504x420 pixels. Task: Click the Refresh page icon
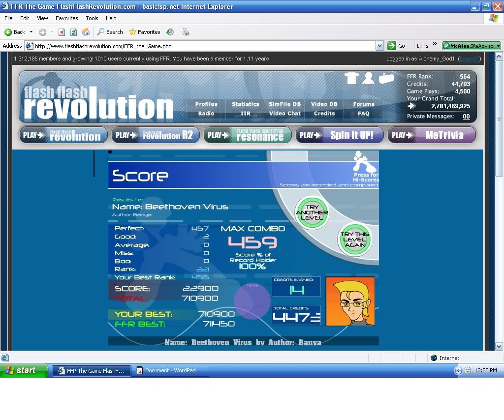pos(73,32)
